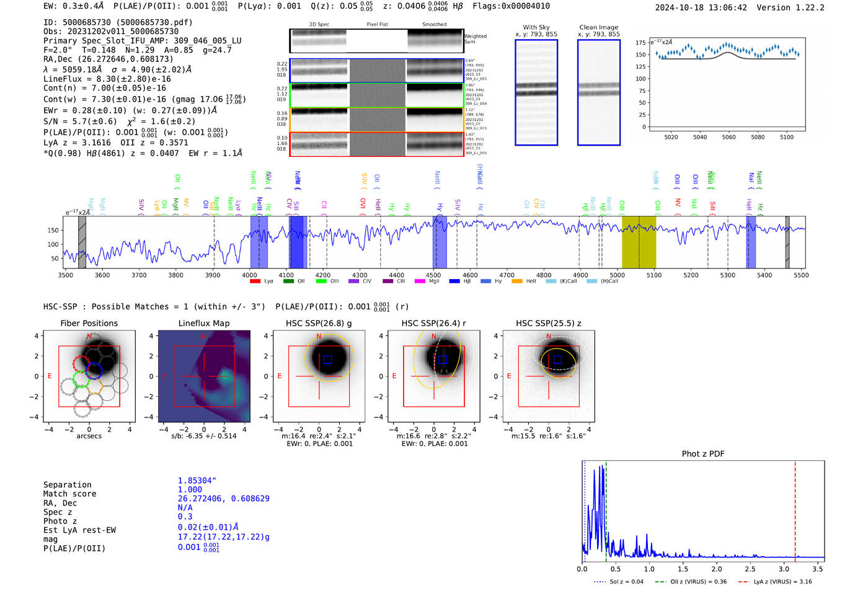
Task: Click the Lyα red legend swatch
Action: (x=255, y=281)
